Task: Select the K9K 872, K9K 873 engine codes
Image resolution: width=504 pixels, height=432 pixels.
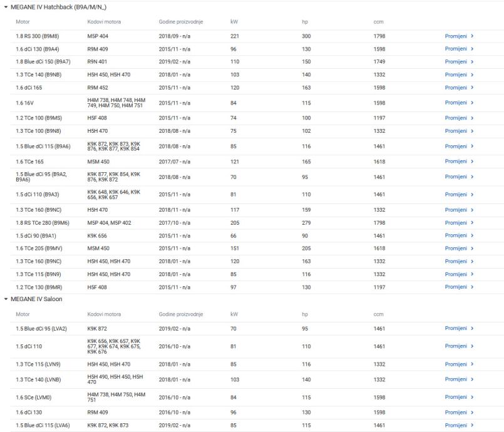Action: click(108, 425)
